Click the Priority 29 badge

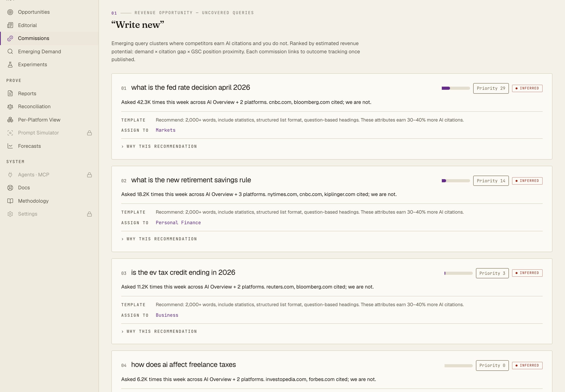click(x=491, y=88)
